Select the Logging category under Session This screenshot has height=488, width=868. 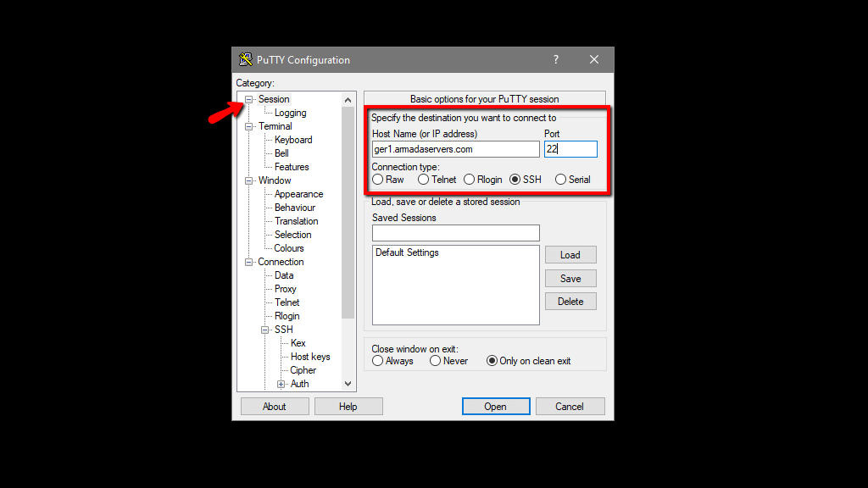tap(291, 112)
